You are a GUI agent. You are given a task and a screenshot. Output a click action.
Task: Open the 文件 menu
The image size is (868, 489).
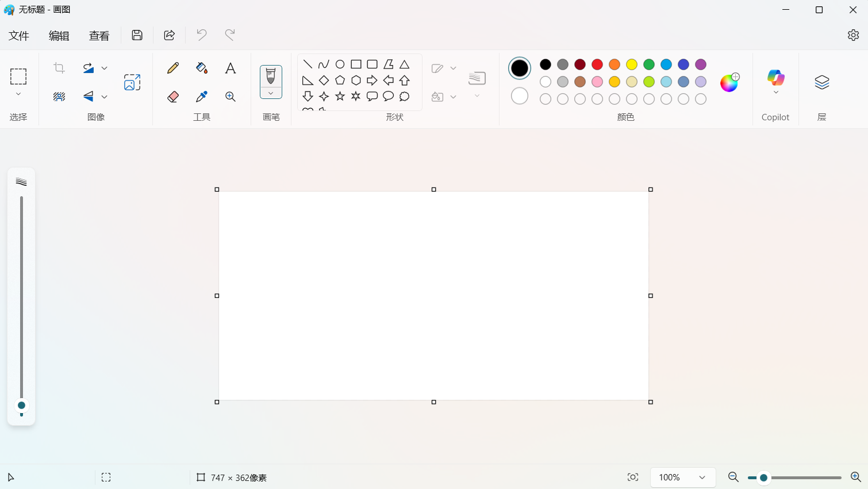[19, 36]
